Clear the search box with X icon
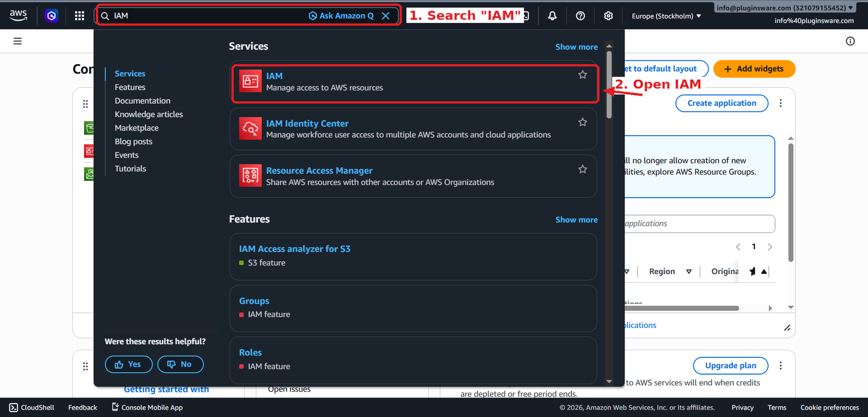The image size is (868, 417). tap(386, 16)
